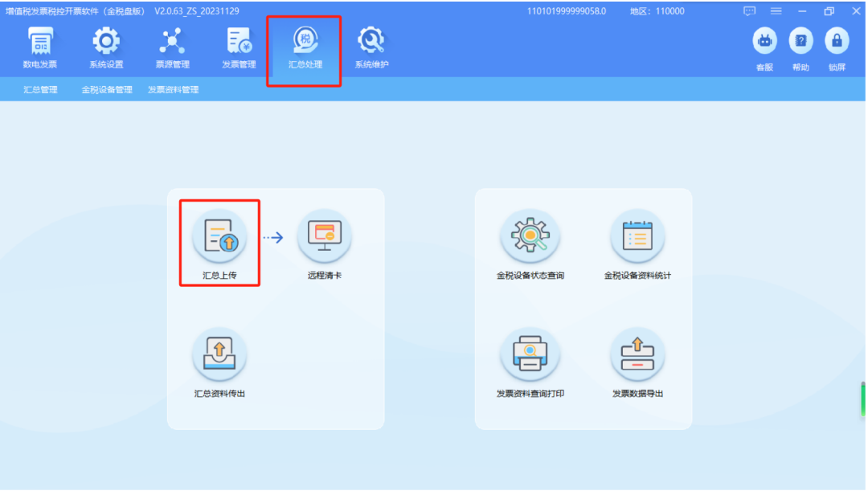Open 发票数据导出 function

pos(637,362)
